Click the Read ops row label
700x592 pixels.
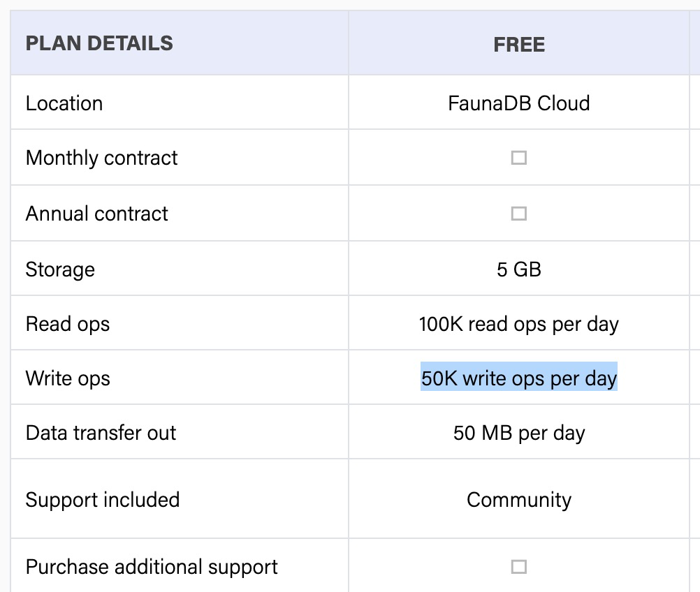click(68, 324)
